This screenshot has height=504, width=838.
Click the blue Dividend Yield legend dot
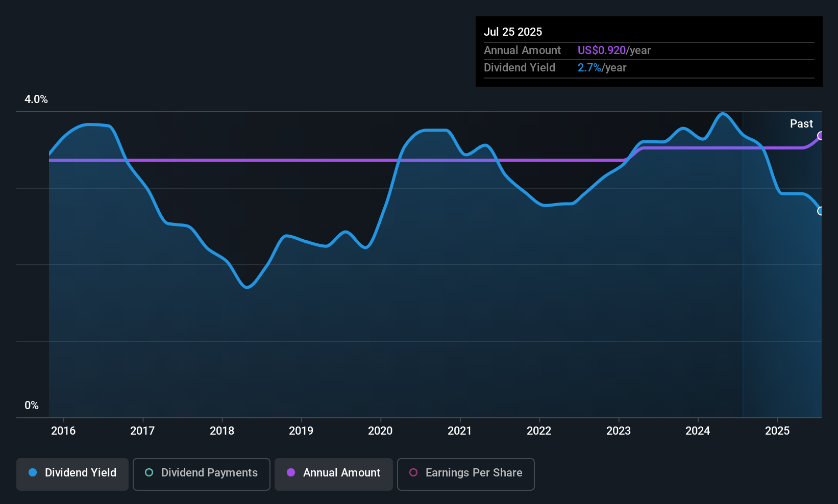pyautogui.click(x=33, y=472)
